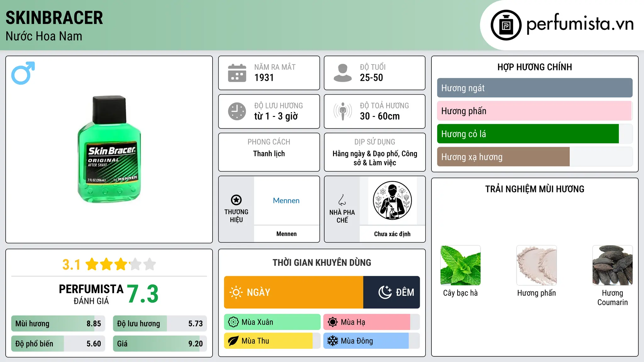644x362 pixels.
Task: Click the perfumer illustration above Chưa xác định
Action: pos(392,200)
